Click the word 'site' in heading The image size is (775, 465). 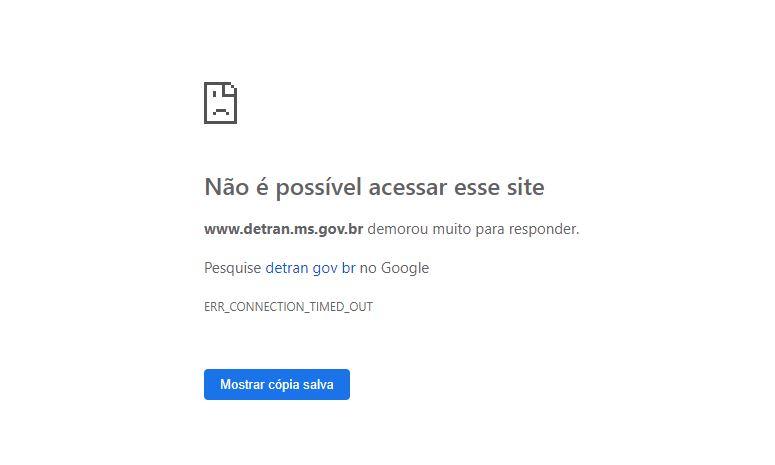[x=525, y=187]
